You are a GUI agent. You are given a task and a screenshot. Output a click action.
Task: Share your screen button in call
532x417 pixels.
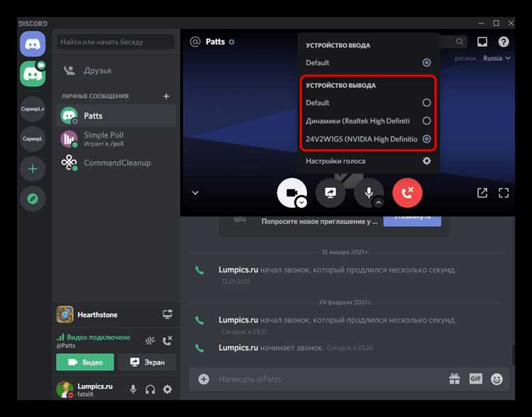(330, 193)
